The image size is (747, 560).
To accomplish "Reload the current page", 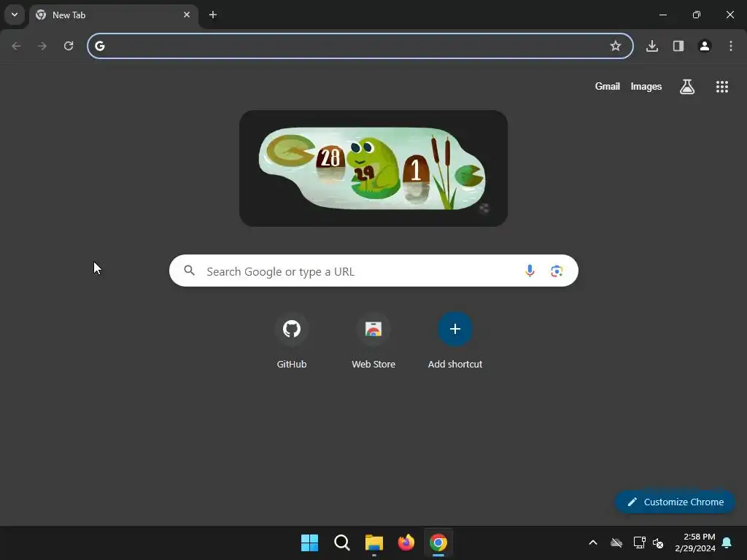I will point(69,46).
